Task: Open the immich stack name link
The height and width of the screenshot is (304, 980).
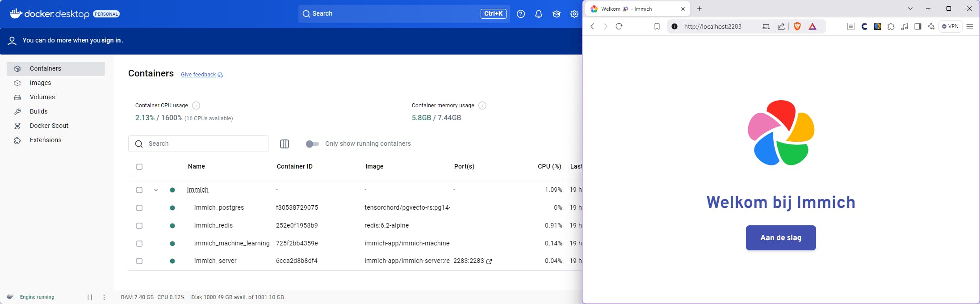Action: pos(198,190)
